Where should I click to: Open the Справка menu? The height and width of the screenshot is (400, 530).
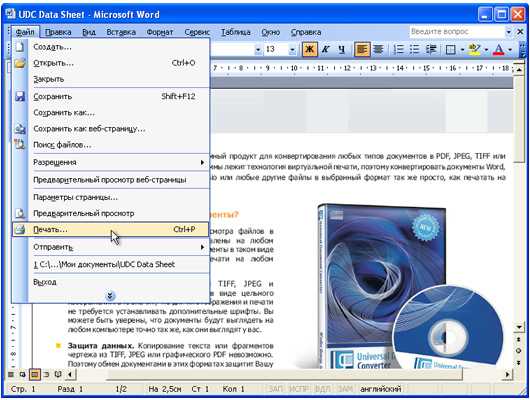click(x=306, y=32)
